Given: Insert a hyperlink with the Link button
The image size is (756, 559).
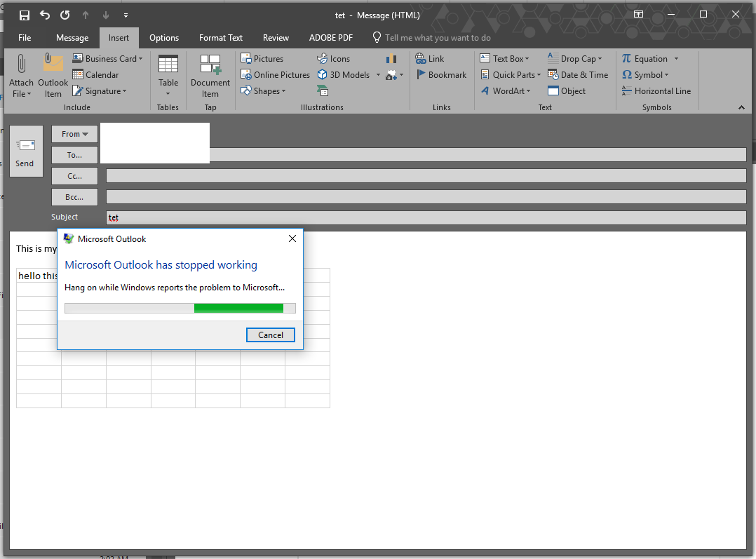Looking at the screenshot, I should 430,59.
